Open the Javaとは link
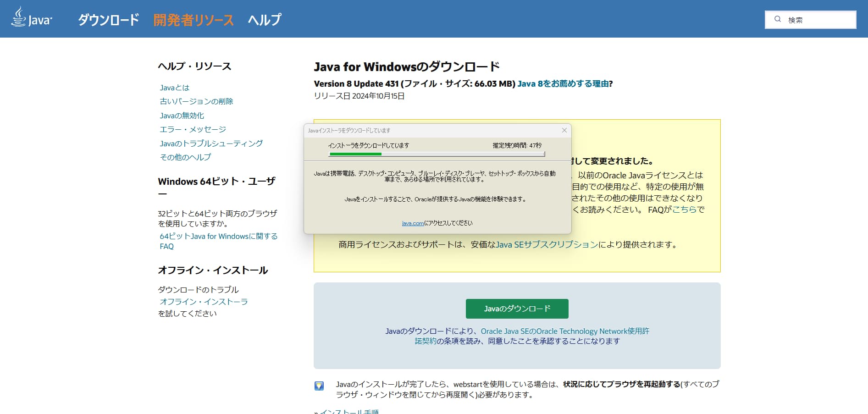The width and height of the screenshot is (868, 414). click(x=174, y=88)
